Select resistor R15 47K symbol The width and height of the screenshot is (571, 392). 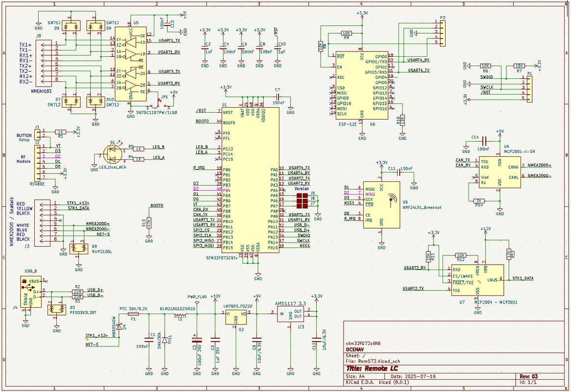pyautogui.click(x=149, y=223)
